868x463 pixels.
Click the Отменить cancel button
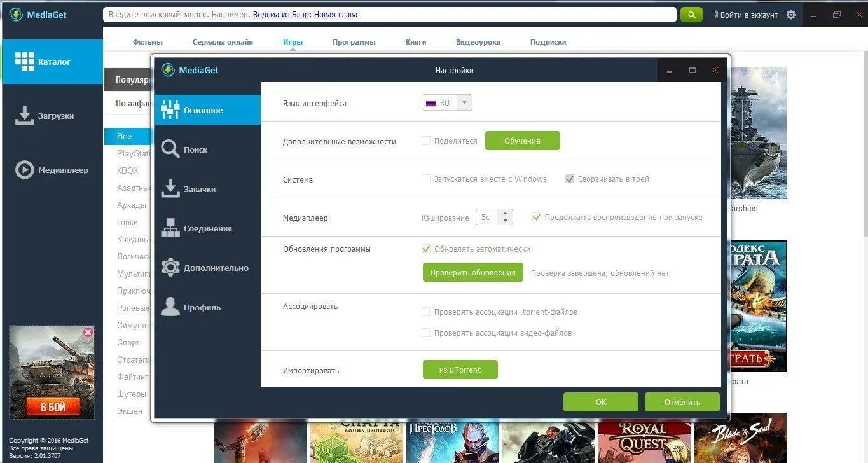pos(682,402)
